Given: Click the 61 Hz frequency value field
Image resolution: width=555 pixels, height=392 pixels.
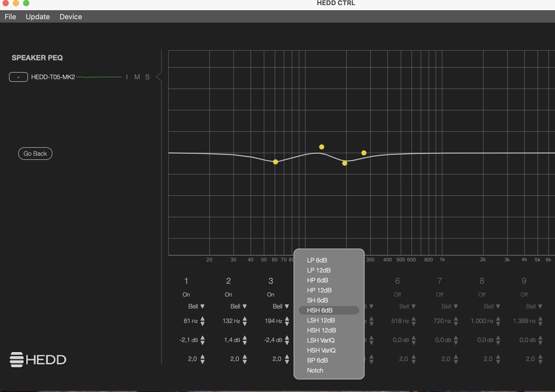Looking at the screenshot, I should click(191, 321).
